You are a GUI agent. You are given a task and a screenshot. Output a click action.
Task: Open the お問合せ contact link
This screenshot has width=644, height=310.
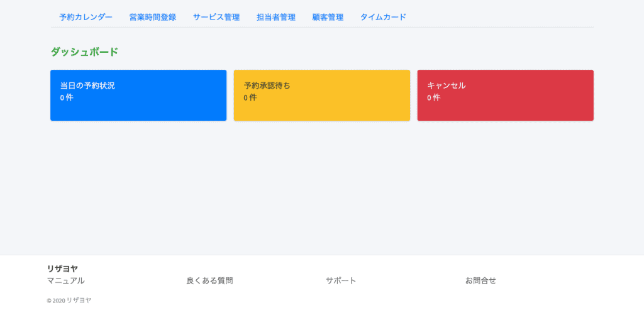(481, 281)
